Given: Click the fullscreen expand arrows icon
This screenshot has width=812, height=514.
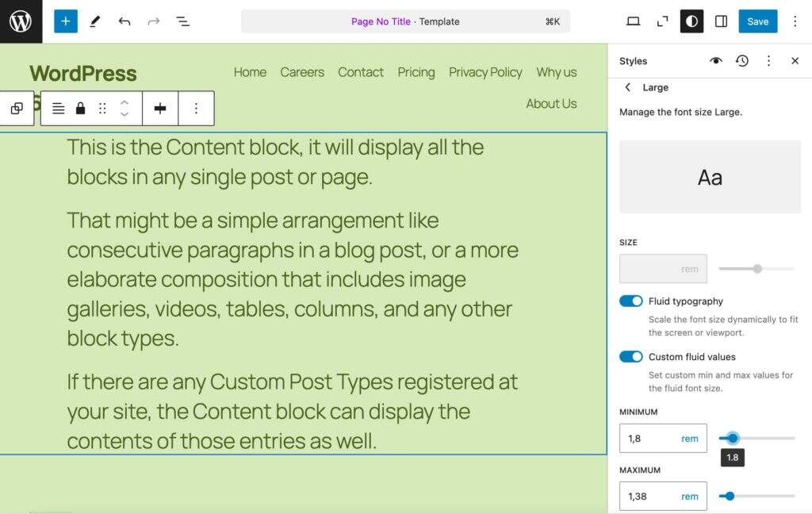Looking at the screenshot, I should pyautogui.click(x=662, y=21).
